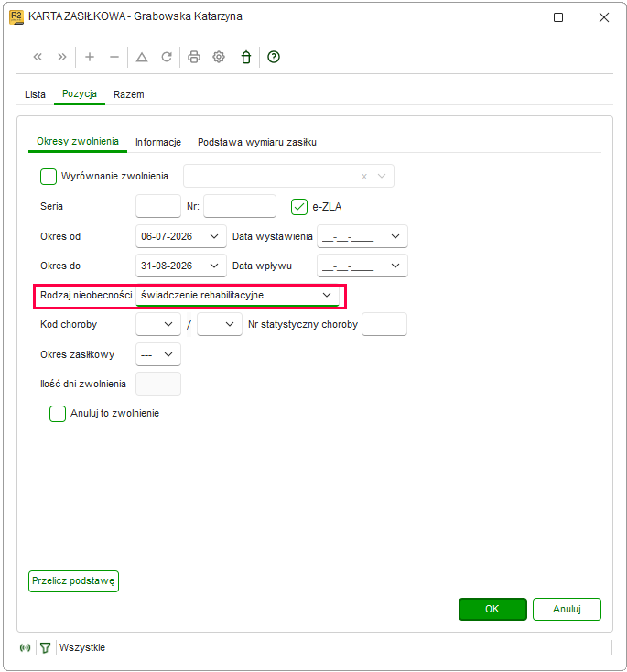Select Okresy zwolnienia sub-tab
The width and height of the screenshot is (627, 672).
pos(78,141)
